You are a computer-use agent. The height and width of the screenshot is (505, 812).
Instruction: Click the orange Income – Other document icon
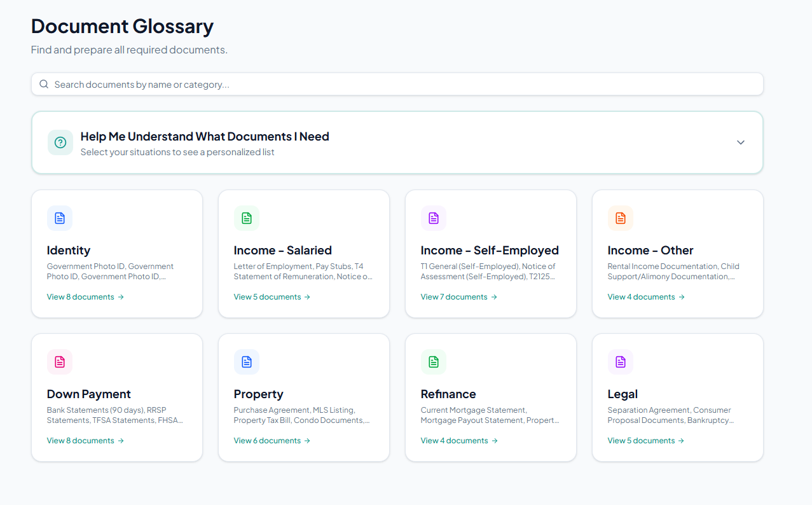point(620,218)
